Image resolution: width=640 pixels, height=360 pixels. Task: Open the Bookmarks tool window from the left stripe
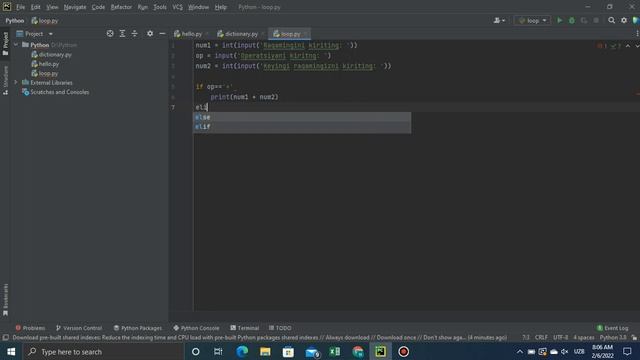point(5,300)
